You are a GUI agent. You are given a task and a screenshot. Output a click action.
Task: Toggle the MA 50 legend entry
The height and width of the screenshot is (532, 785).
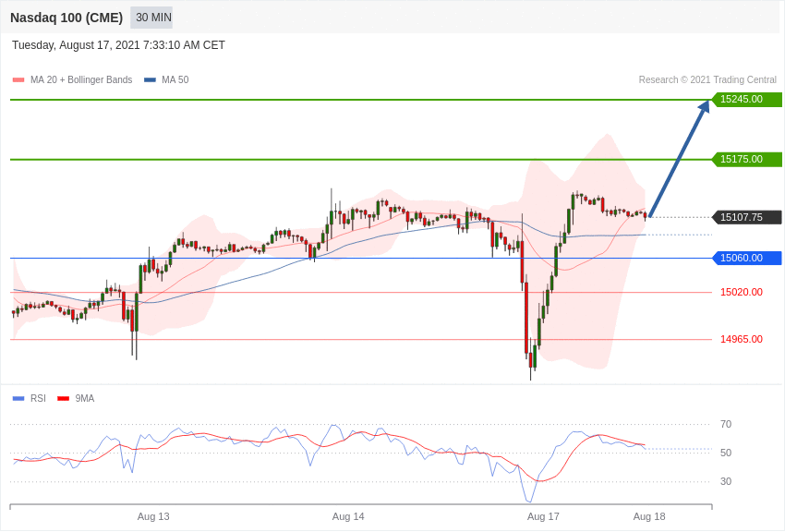click(166, 79)
